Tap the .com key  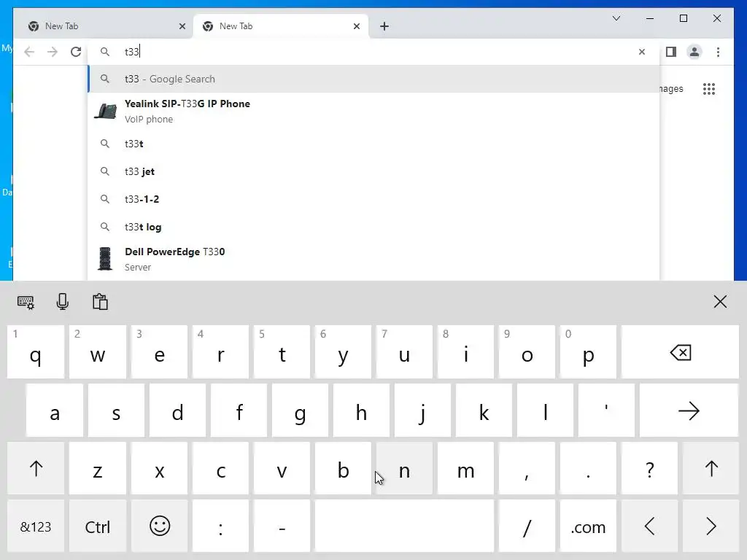coord(589,526)
